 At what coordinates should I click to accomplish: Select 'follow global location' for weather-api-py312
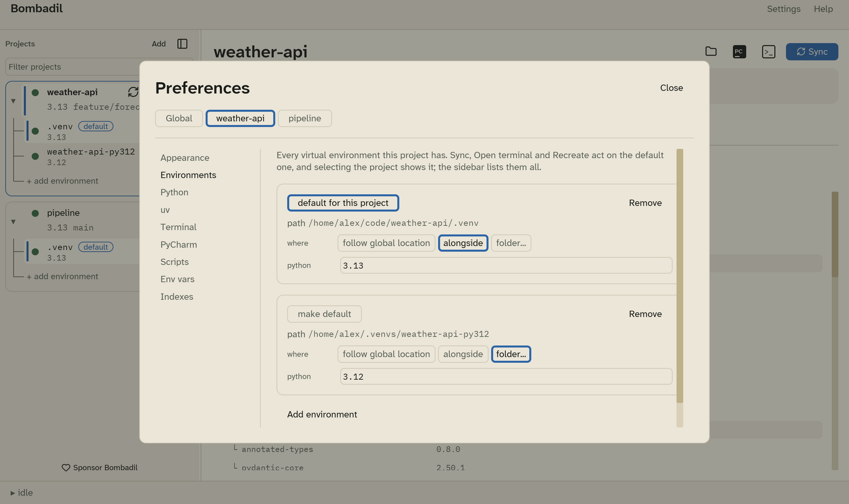tap(386, 354)
